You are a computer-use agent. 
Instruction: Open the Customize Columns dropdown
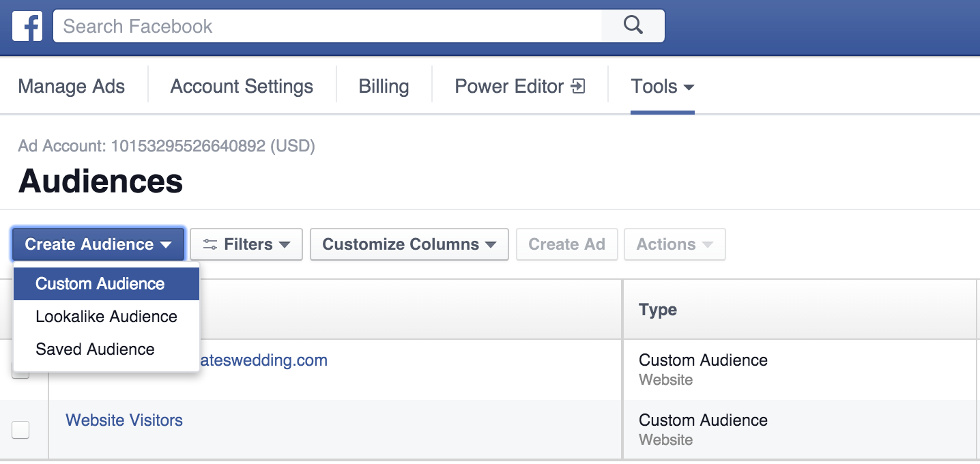point(408,244)
